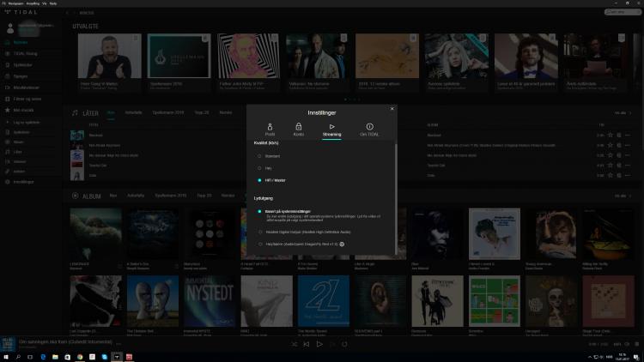644x362 pixels.
Task: Open the user profile avatar
Action: point(10,28)
